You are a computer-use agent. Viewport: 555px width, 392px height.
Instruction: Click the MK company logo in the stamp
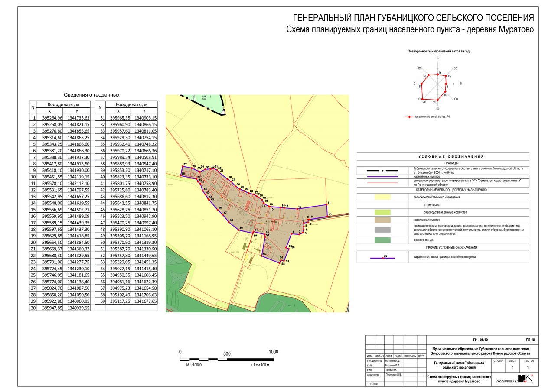526,379
